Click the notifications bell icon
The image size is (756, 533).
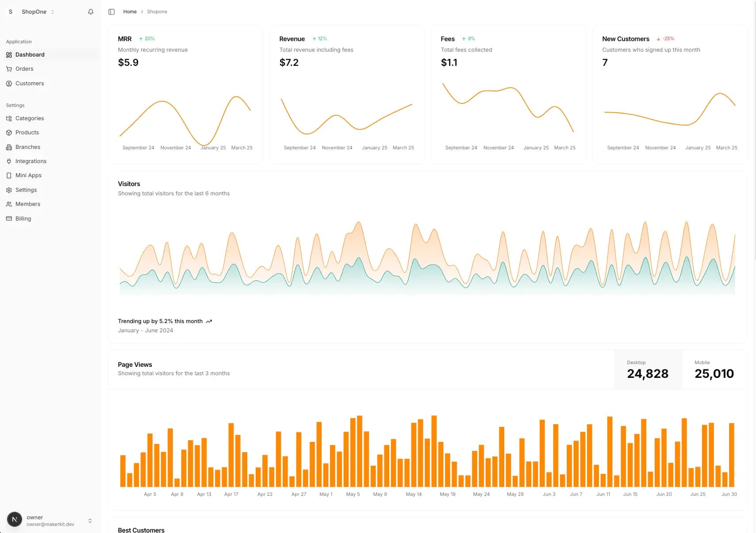coord(91,12)
